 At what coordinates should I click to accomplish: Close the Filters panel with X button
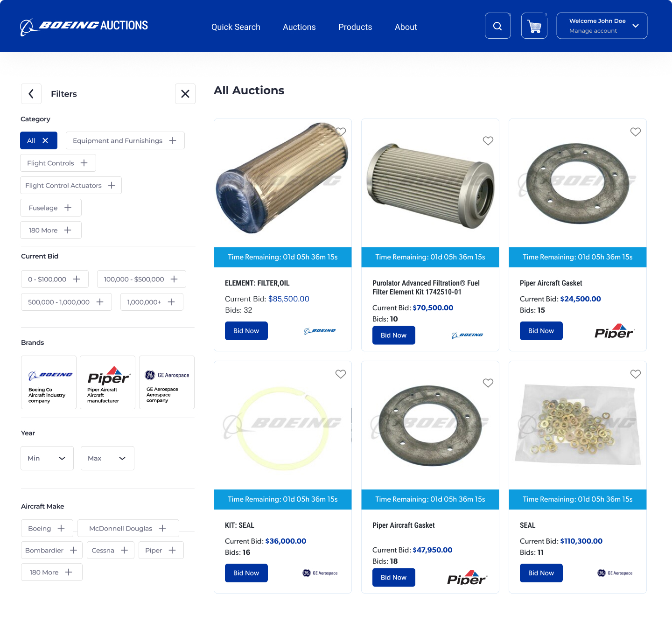185,94
